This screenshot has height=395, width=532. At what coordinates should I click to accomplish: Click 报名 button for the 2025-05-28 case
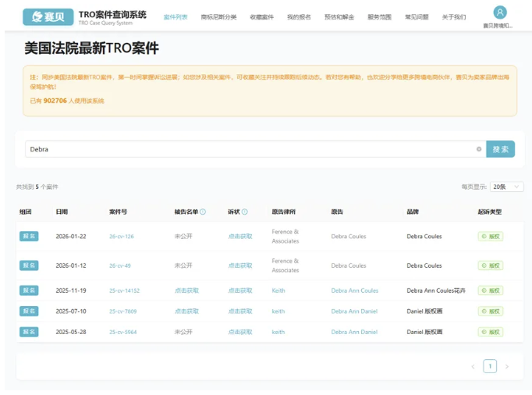(x=29, y=332)
